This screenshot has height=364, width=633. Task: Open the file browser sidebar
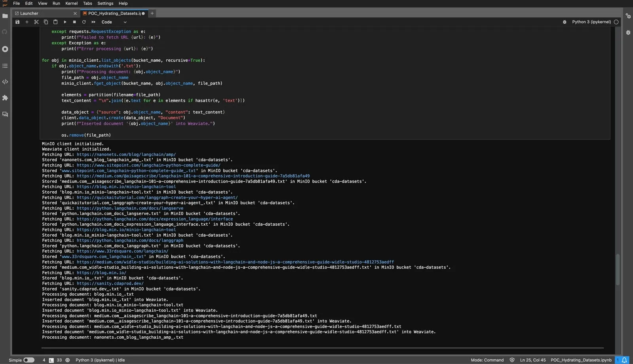coord(5,16)
